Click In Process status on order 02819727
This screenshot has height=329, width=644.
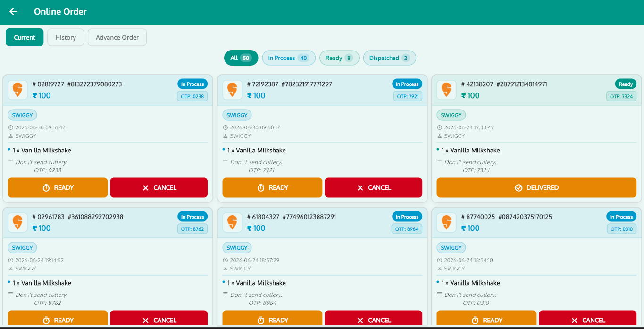[192, 84]
